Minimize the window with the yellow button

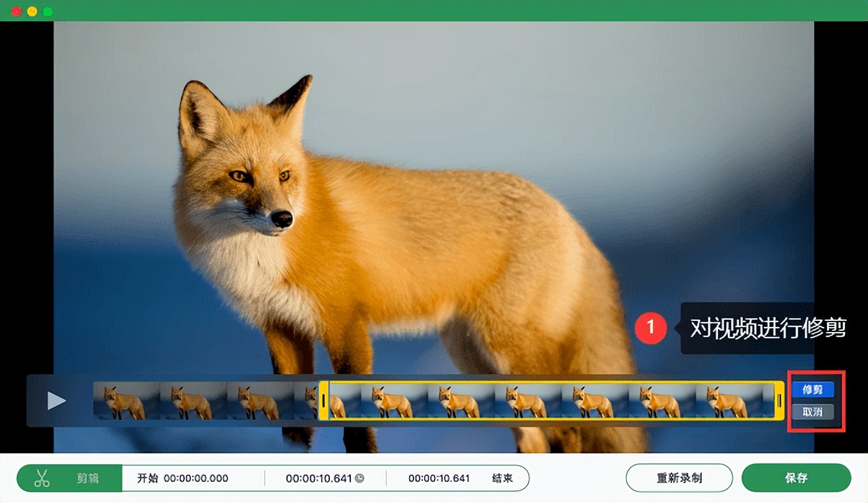[x=32, y=11]
